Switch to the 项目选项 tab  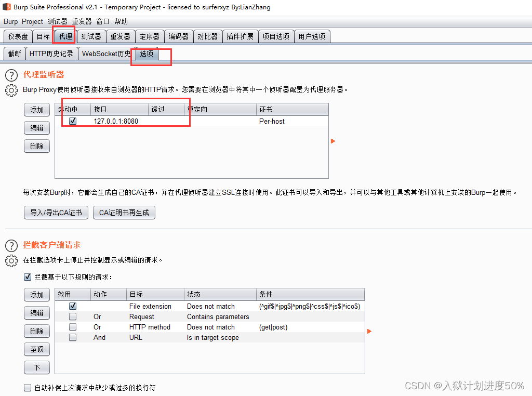276,37
